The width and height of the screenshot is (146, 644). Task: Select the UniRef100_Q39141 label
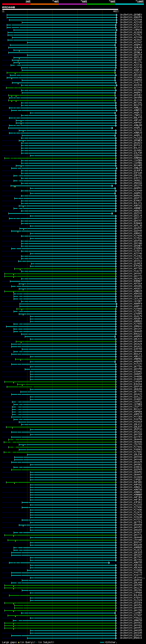[131, 635]
